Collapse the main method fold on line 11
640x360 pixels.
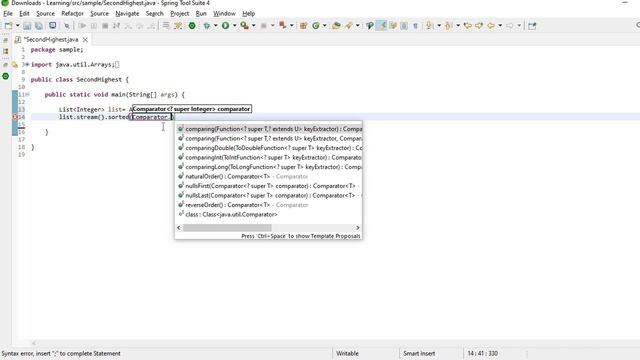pyautogui.click(x=27, y=94)
